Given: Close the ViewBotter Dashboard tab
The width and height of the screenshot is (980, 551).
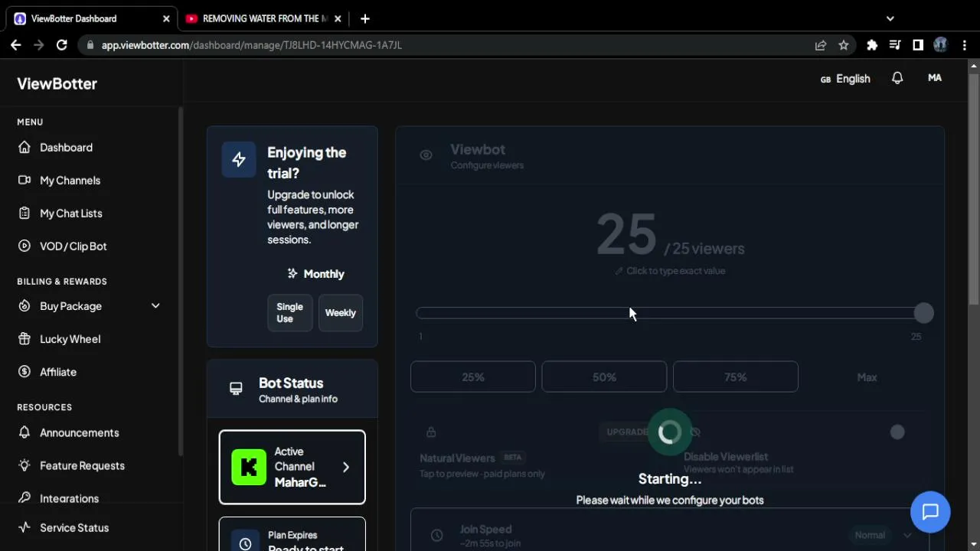Looking at the screenshot, I should 166,18.
